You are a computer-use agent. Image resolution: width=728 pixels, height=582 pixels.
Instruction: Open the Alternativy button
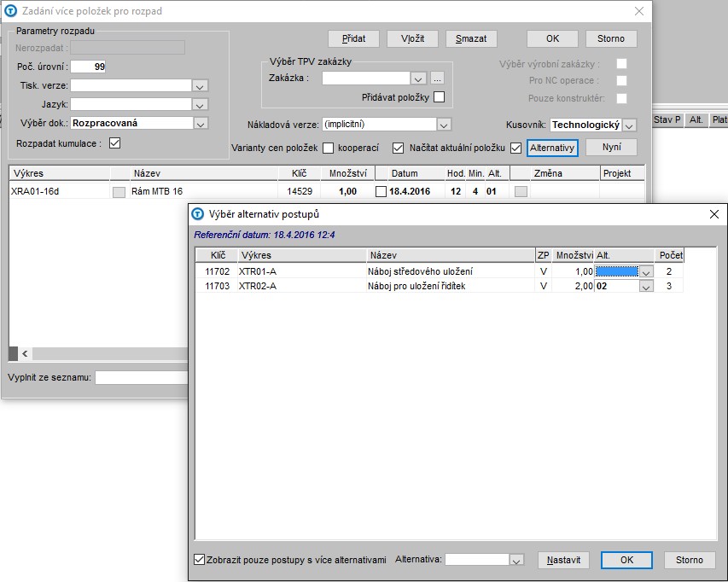(x=552, y=148)
